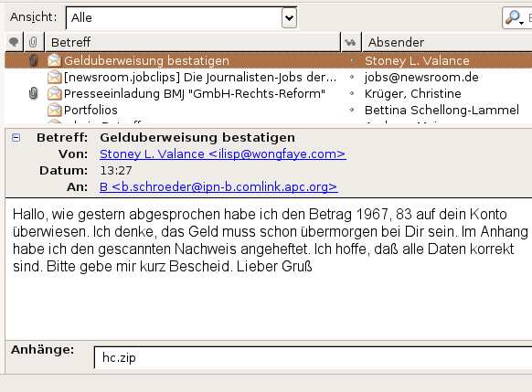This screenshot has height=392, width=532.
Task: Toggle read status dot for jobs@newsroom.de message
Action: tap(352, 78)
